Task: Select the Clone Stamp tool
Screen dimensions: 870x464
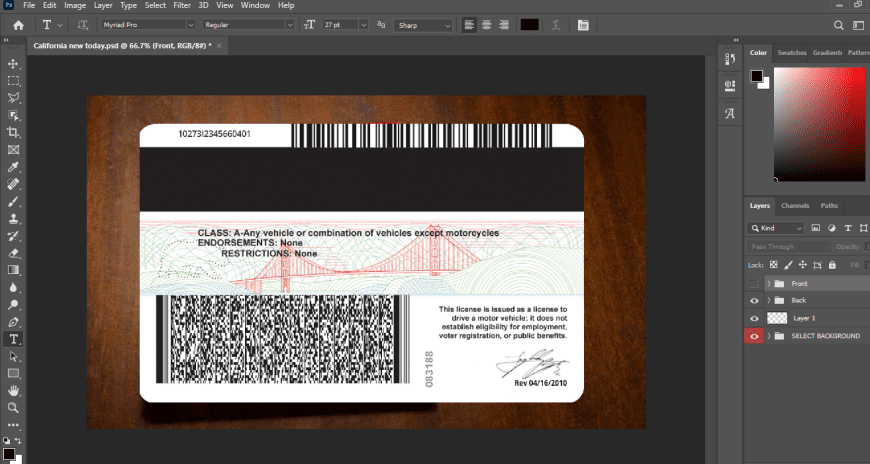Action: coord(13,219)
